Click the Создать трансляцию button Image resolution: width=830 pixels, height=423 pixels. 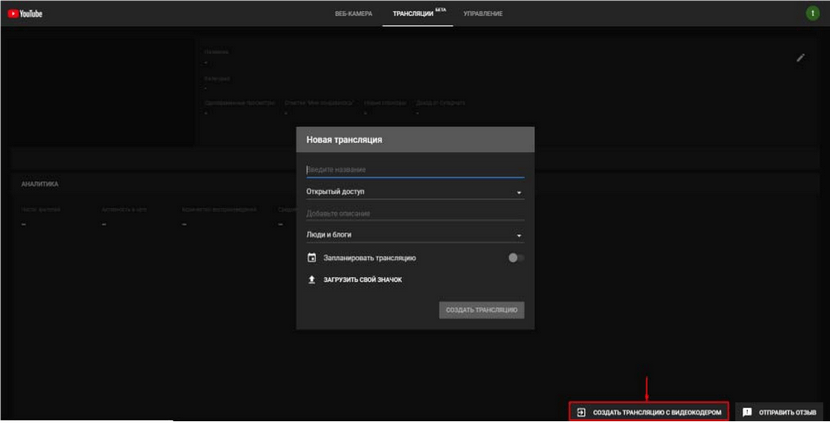(x=482, y=310)
